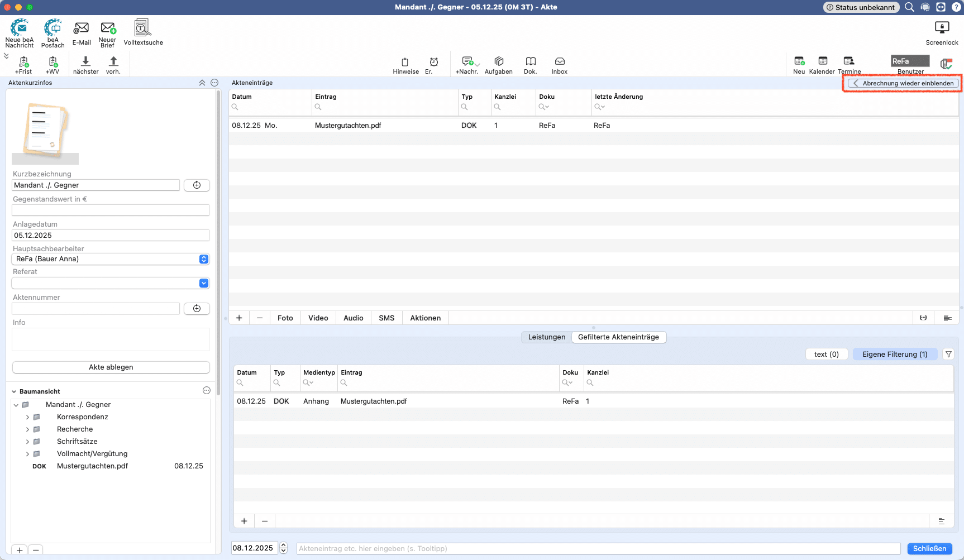The width and height of the screenshot is (964, 560).
Task: Open the Hinweise notes icon
Action: (x=405, y=62)
